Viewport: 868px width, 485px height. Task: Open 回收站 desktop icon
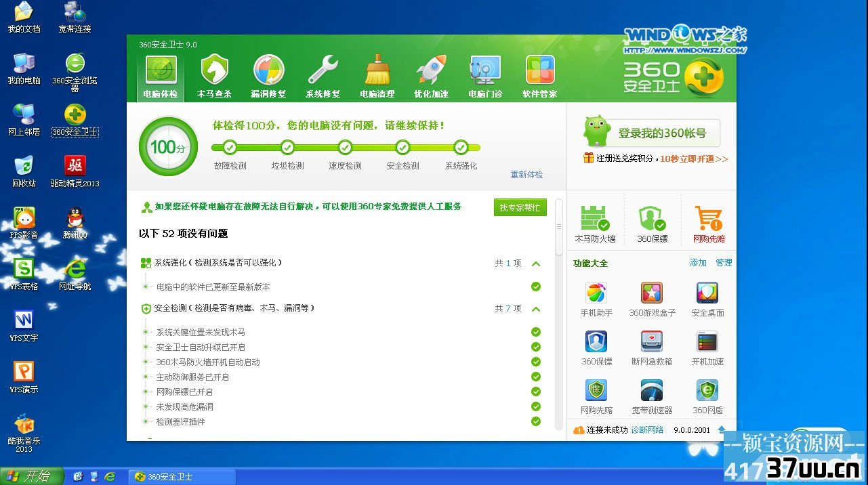click(24, 171)
